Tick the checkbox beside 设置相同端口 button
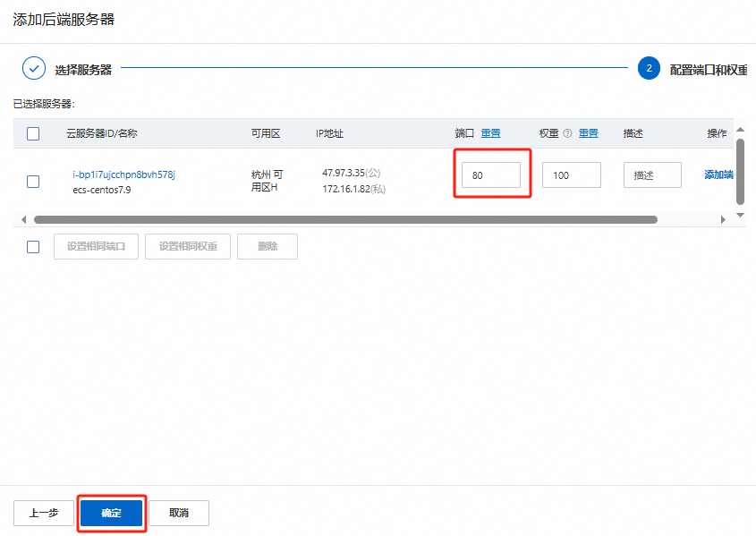This screenshot has width=756, height=536. pos(33,247)
